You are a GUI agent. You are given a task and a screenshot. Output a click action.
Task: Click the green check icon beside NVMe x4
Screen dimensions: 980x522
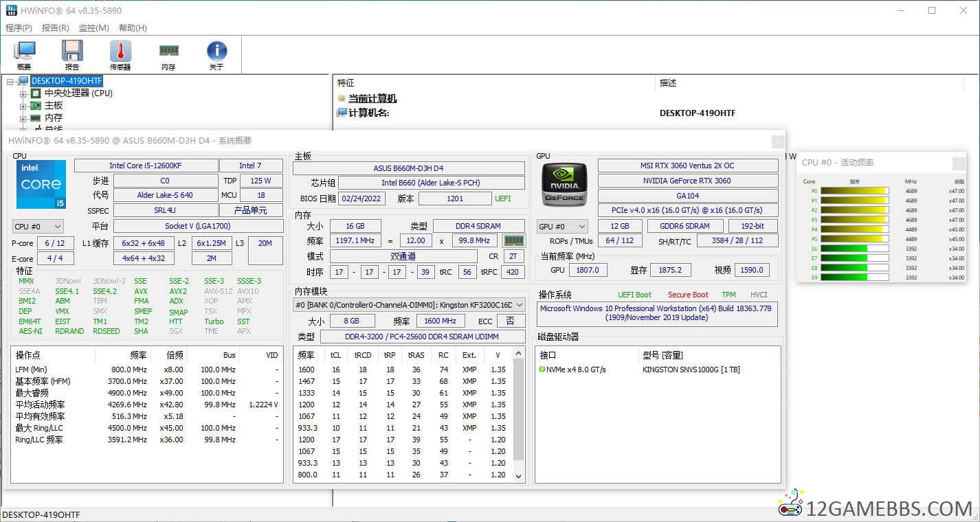click(x=542, y=370)
